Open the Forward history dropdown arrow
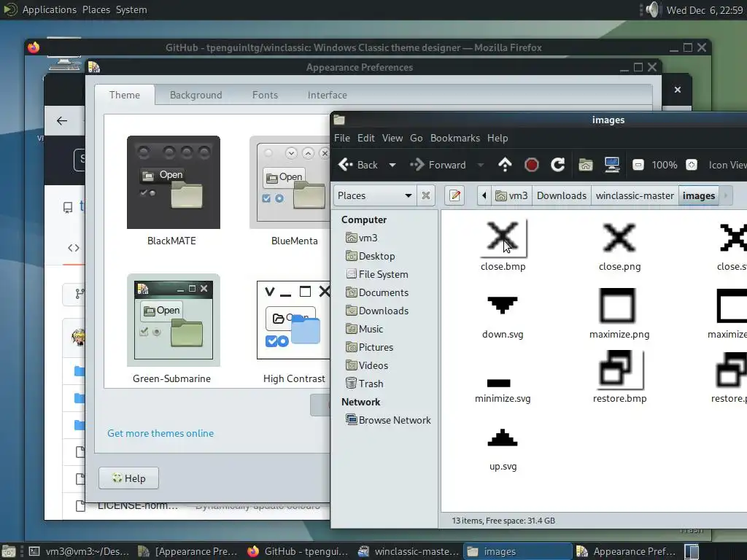Image resolution: width=747 pixels, height=560 pixels. tap(481, 165)
